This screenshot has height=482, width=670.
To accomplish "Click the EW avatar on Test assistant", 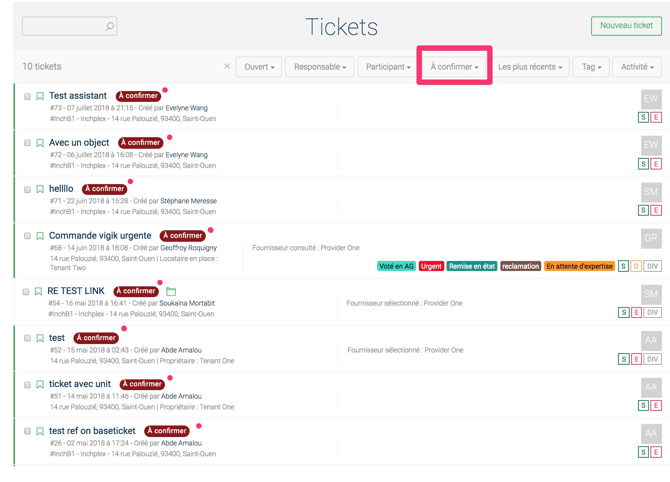I will [650, 99].
